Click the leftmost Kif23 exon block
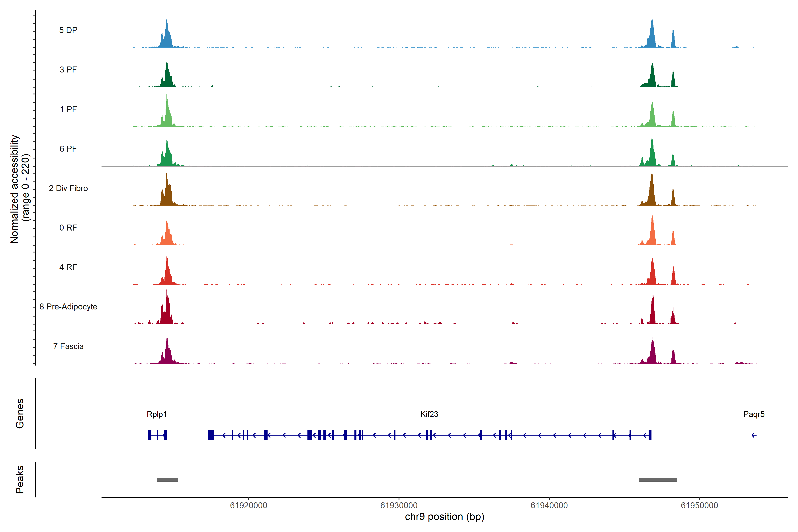 (211, 435)
